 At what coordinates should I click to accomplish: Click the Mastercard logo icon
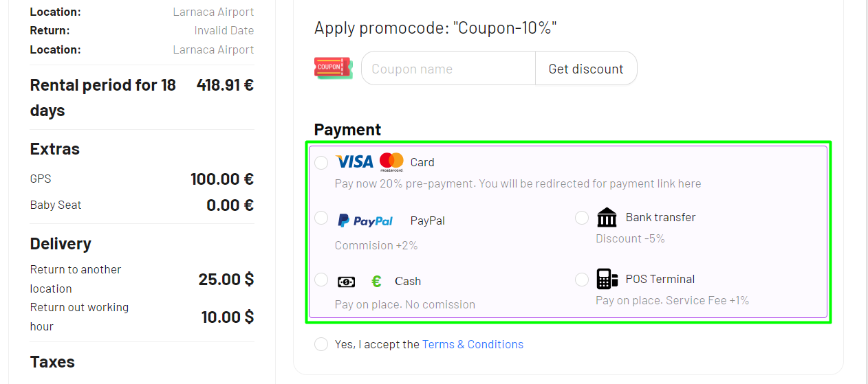pyautogui.click(x=391, y=162)
